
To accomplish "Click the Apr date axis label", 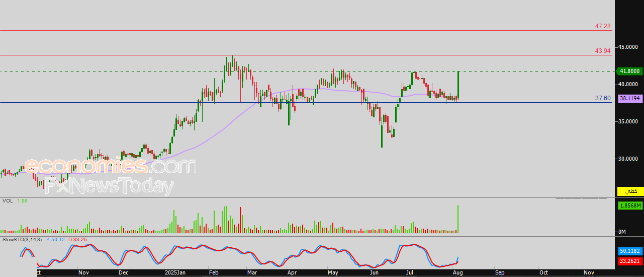I will pos(292,272).
